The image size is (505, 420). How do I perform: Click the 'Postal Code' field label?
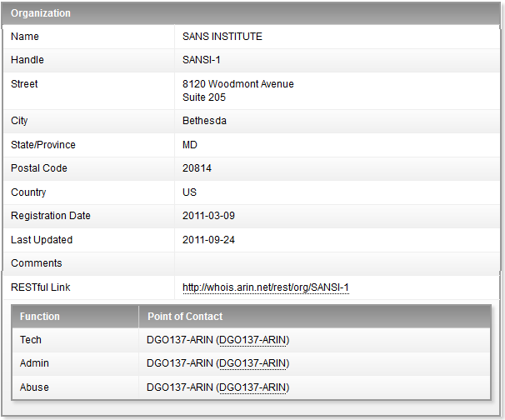(39, 168)
